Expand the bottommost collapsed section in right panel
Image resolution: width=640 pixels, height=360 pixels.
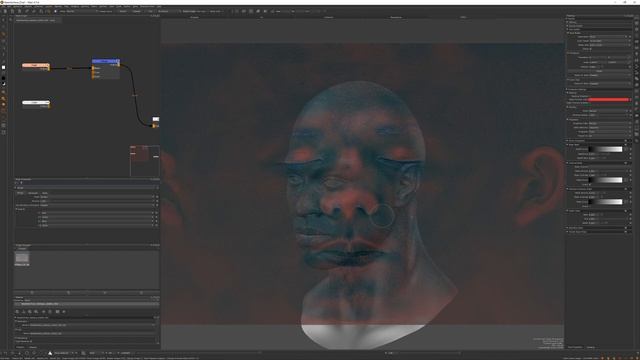click(567, 232)
